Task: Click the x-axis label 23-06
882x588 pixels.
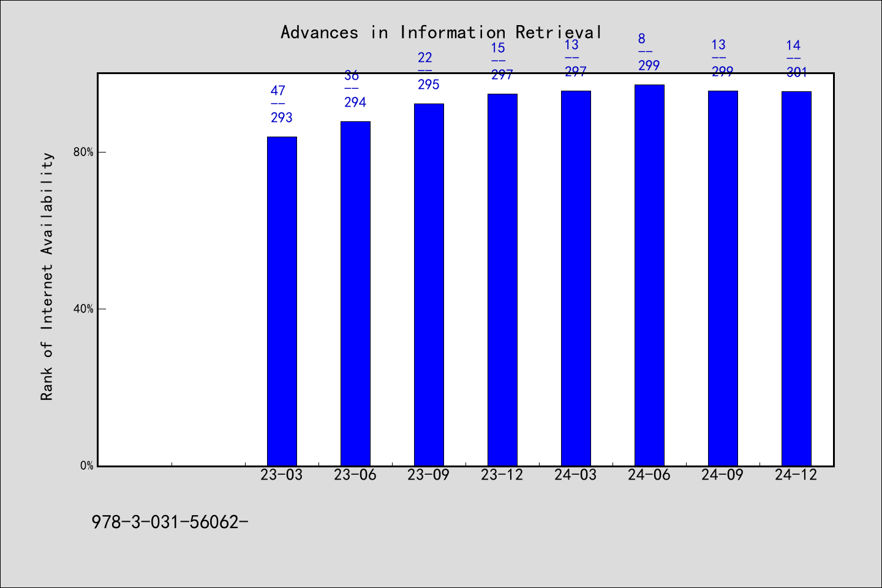Action: [x=355, y=475]
